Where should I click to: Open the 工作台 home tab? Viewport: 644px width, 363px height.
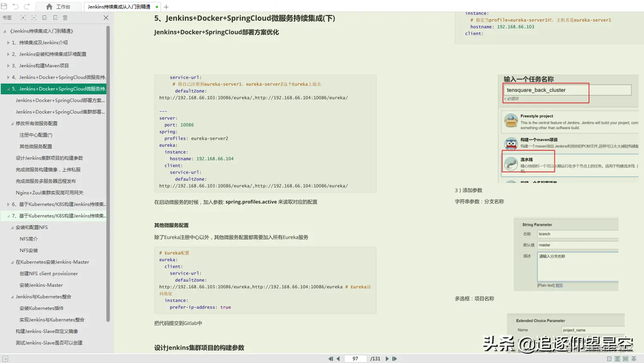pyautogui.click(x=58, y=7)
